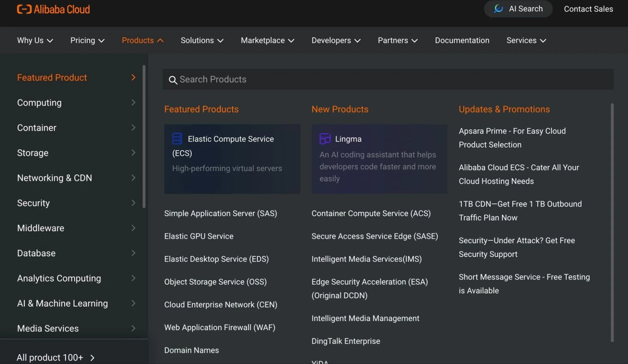
Task: Open the Marketplace dropdown menu
Action: pos(267,40)
